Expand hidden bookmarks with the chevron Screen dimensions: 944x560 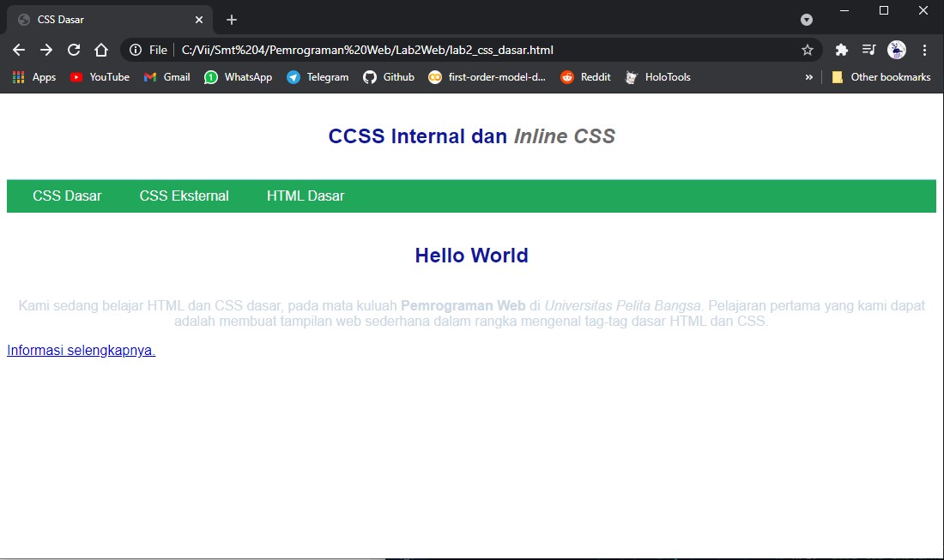(x=808, y=76)
